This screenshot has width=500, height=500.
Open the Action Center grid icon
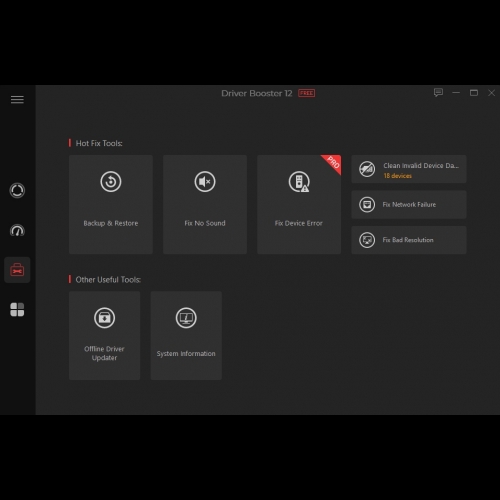click(x=17, y=310)
